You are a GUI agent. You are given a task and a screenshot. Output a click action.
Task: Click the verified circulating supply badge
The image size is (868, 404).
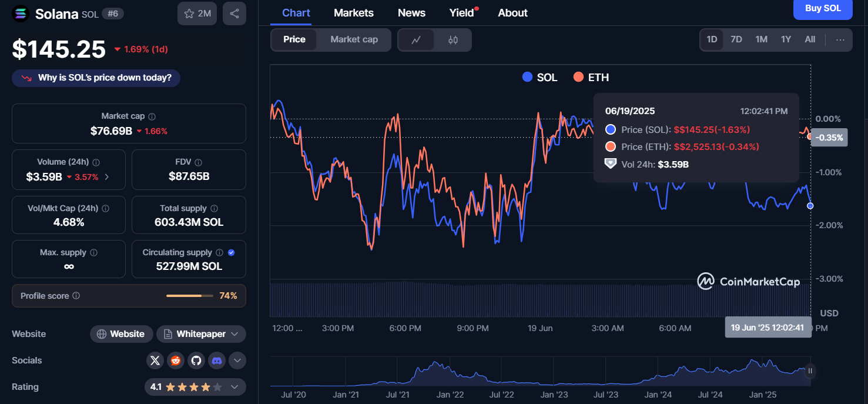point(231,252)
